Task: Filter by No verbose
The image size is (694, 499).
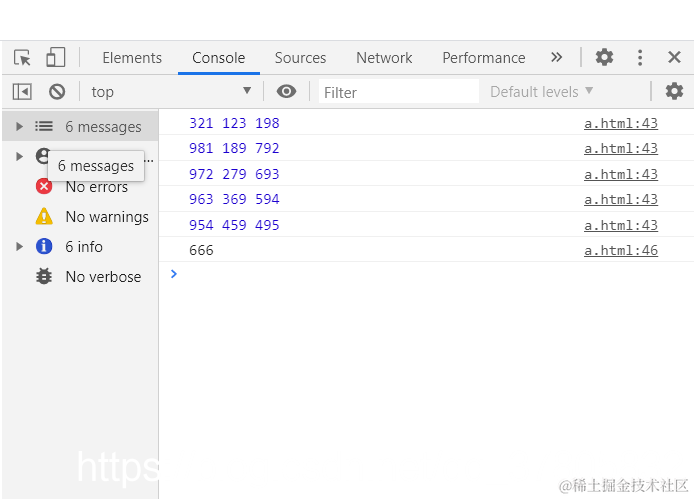Action: [103, 277]
